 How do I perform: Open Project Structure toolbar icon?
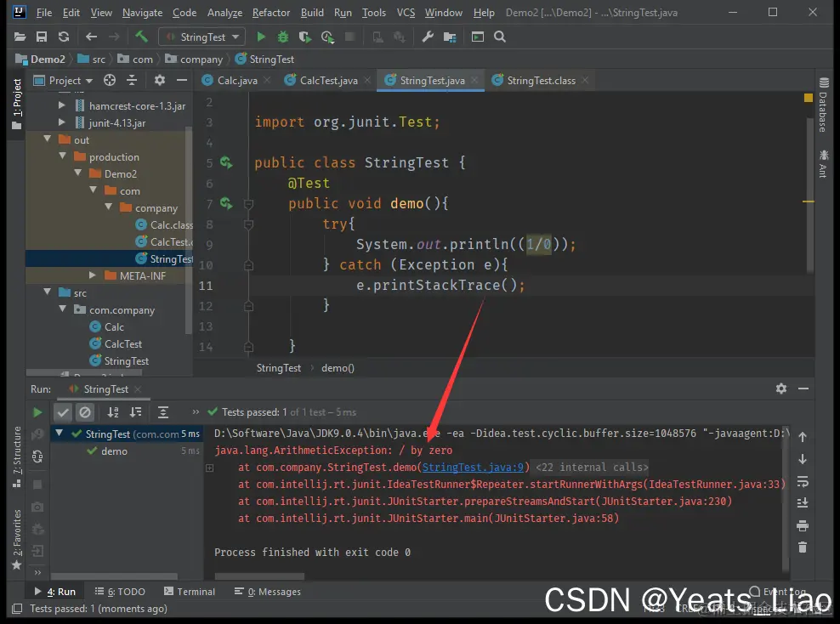tap(450, 37)
